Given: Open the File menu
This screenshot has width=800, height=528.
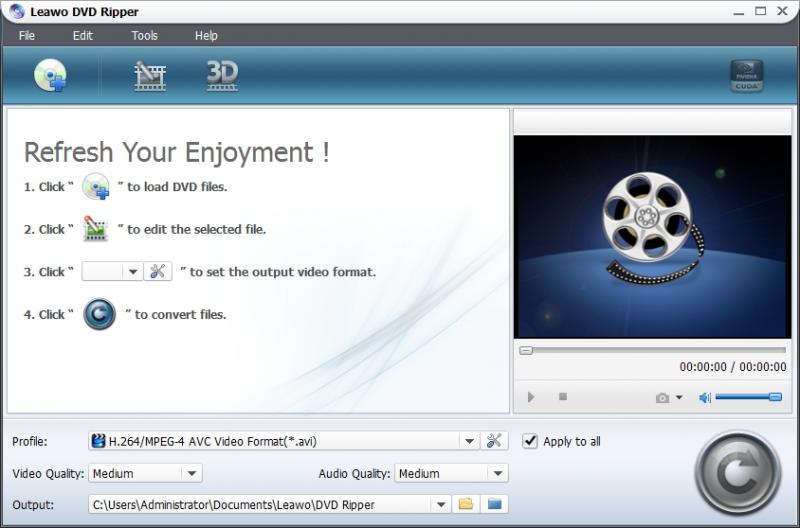Looking at the screenshot, I should point(27,35).
